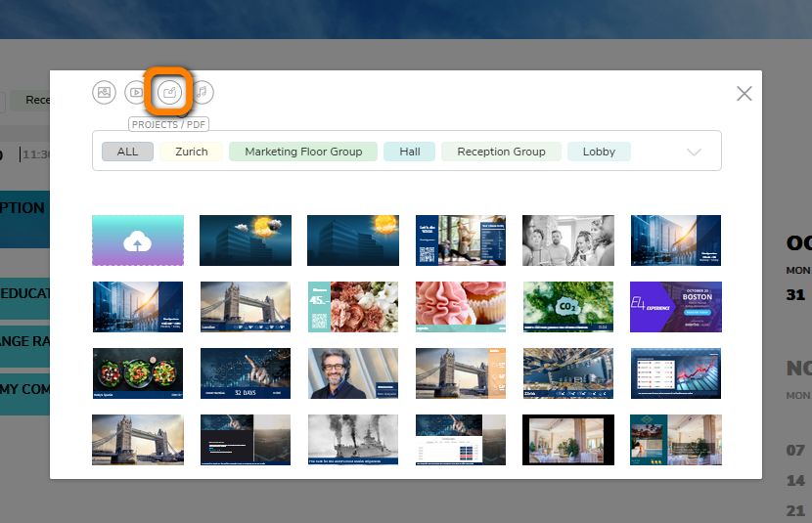This screenshot has height=523, width=812.
Task: Pick the smiling man portrait thumbnail
Action: click(x=353, y=373)
